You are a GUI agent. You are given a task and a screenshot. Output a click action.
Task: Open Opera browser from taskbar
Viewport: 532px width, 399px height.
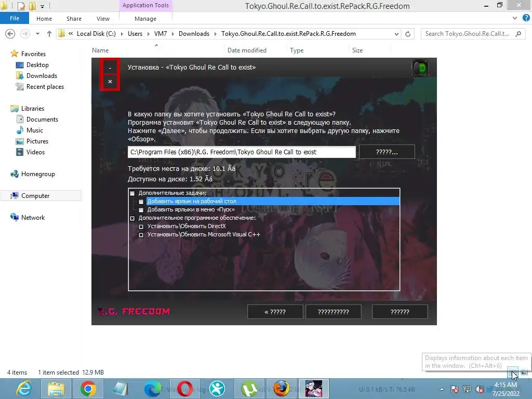click(x=184, y=389)
